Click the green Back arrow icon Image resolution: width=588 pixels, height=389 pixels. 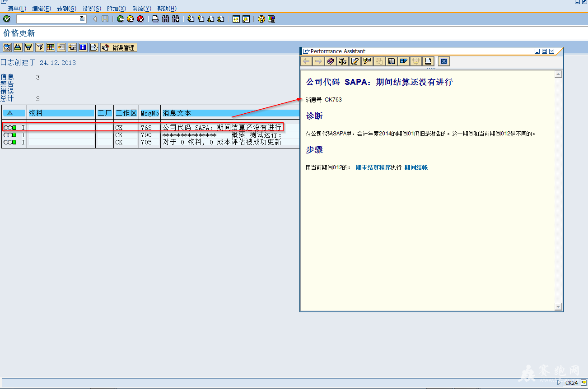click(120, 19)
